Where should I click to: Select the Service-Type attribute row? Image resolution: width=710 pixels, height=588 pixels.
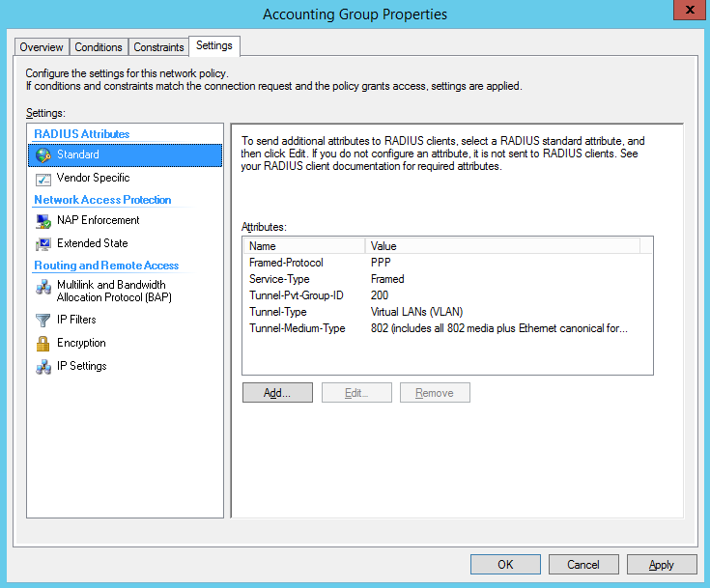click(x=447, y=279)
